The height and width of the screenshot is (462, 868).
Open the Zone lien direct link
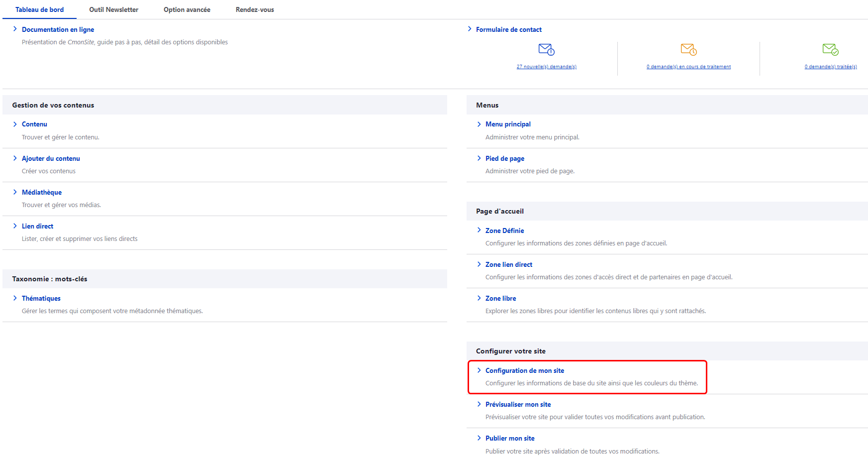[x=508, y=264]
